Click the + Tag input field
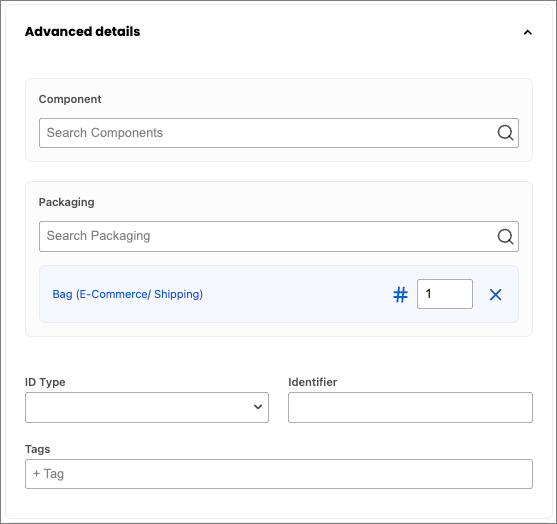 (x=278, y=474)
